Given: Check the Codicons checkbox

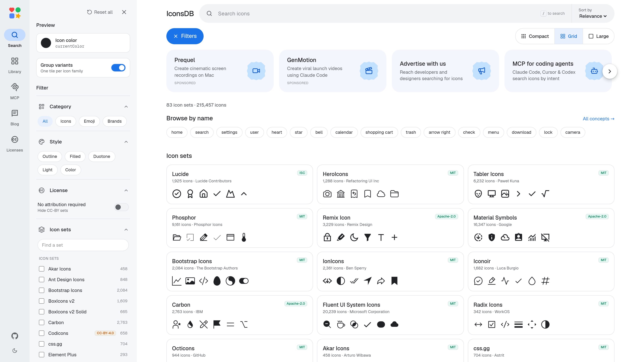Looking at the screenshot, I should pos(41,333).
